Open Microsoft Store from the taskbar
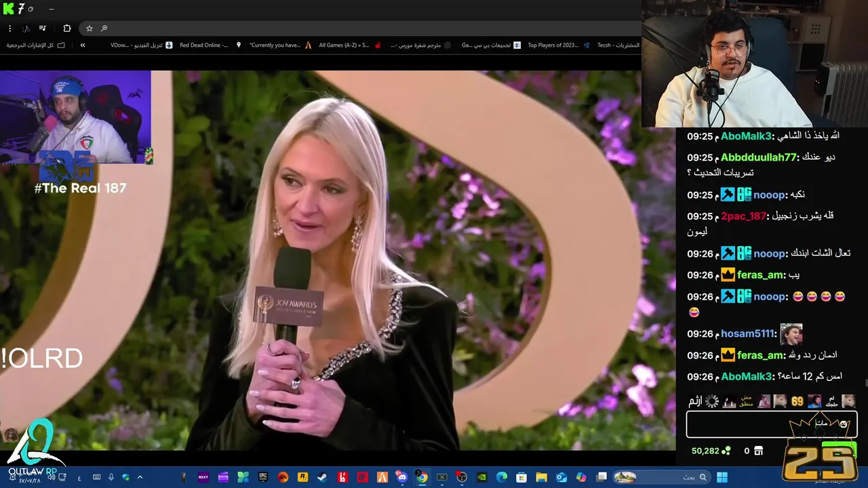The image size is (868, 488). click(x=521, y=477)
